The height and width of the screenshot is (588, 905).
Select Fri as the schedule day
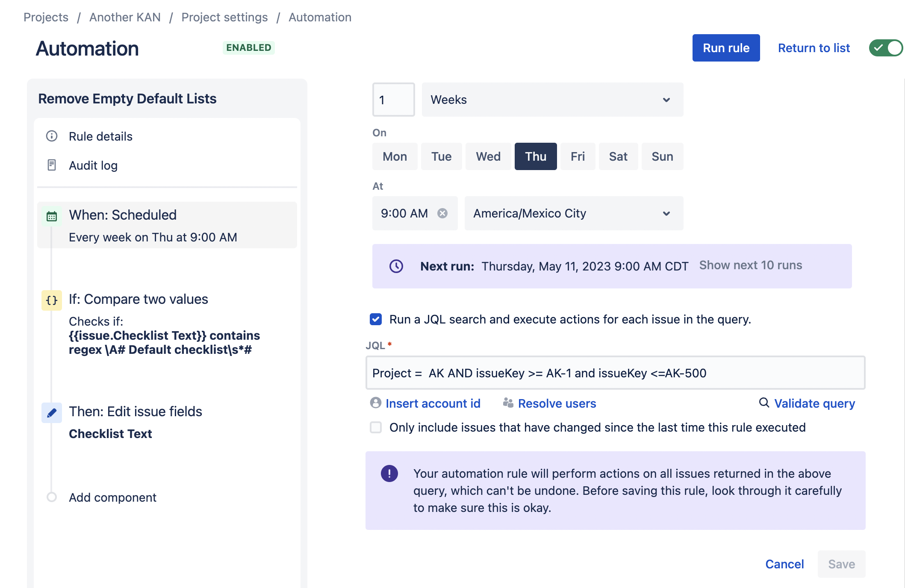tap(577, 156)
